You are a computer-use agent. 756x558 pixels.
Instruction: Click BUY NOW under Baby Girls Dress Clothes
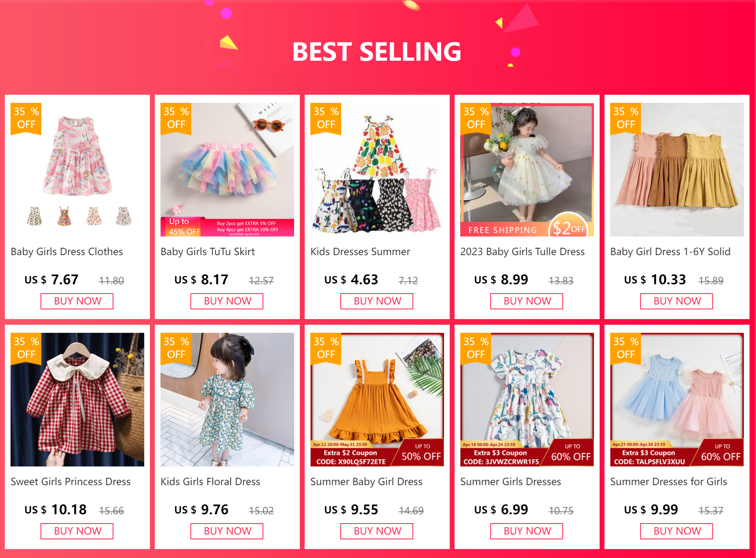click(x=77, y=301)
